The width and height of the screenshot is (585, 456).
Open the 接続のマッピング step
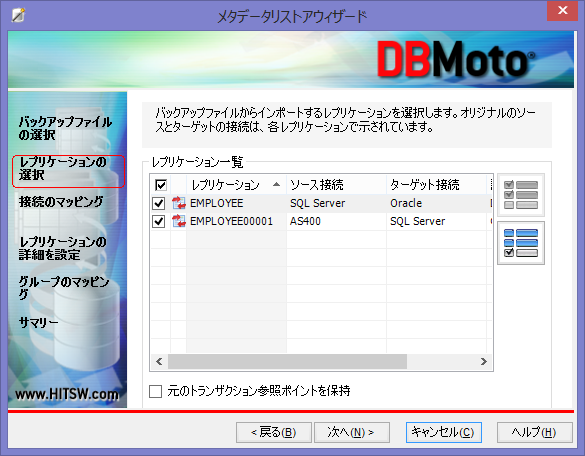pyautogui.click(x=61, y=202)
